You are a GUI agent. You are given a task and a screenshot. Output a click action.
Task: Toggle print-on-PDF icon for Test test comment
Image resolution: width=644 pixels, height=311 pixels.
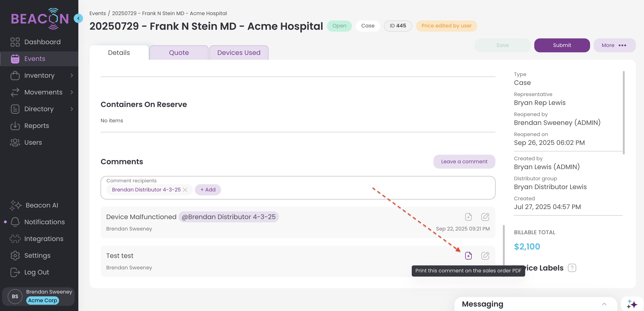tap(468, 255)
